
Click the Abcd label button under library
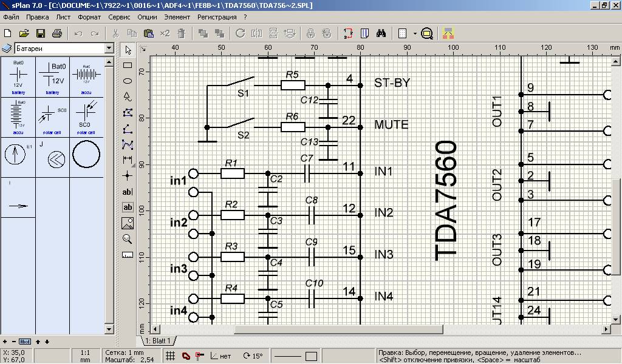[x=24, y=342]
